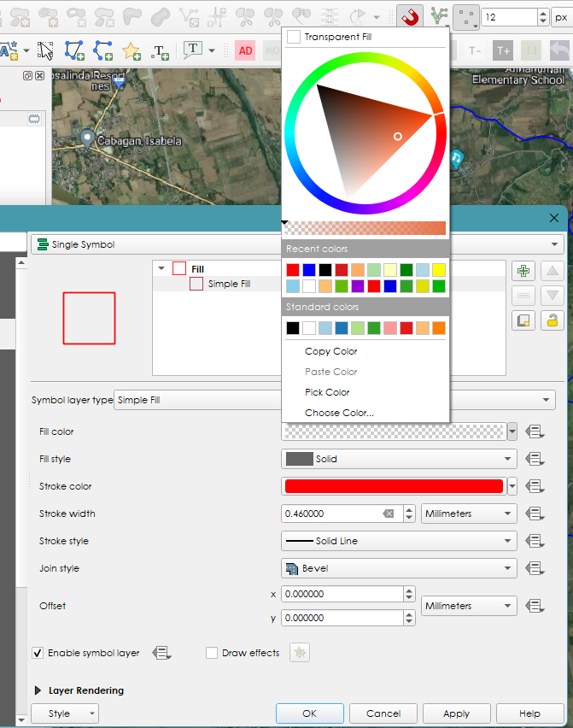Screen dimensions: 573x728
Task: Select the text annotation tool in toolbar
Action: (194, 50)
